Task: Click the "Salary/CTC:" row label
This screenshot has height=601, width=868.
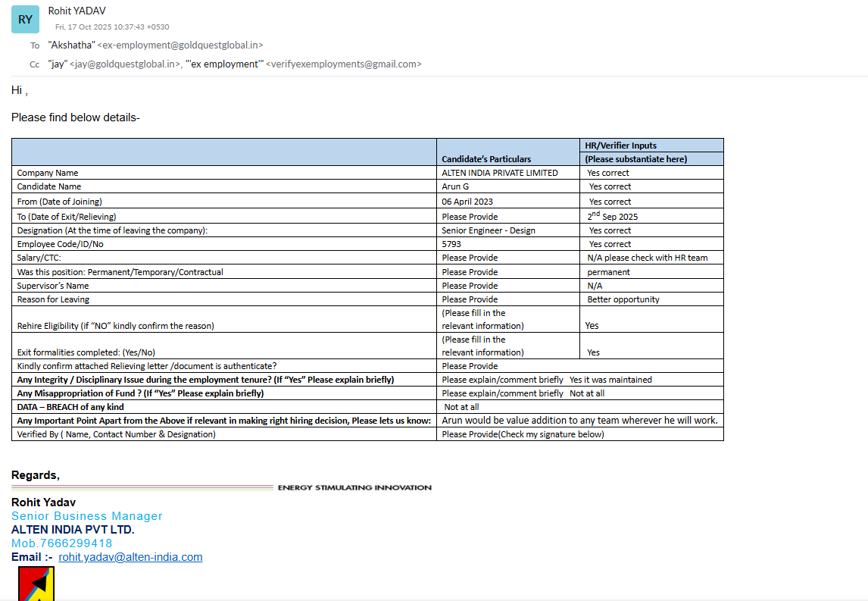Action: coord(39,258)
